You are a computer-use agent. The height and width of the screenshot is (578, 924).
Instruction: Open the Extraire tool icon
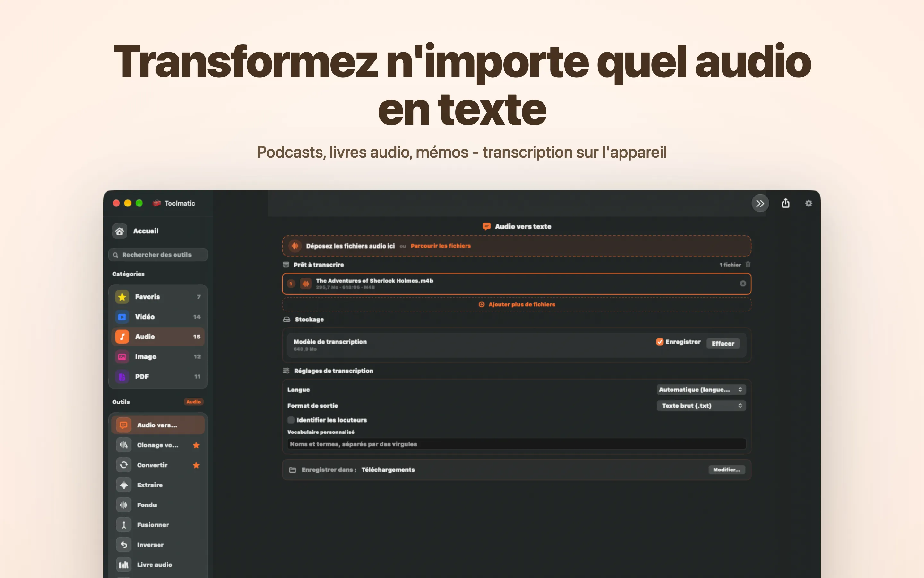point(124,485)
